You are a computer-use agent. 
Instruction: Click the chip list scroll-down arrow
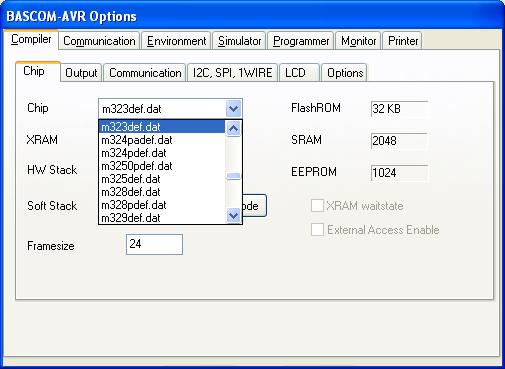pos(233,216)
